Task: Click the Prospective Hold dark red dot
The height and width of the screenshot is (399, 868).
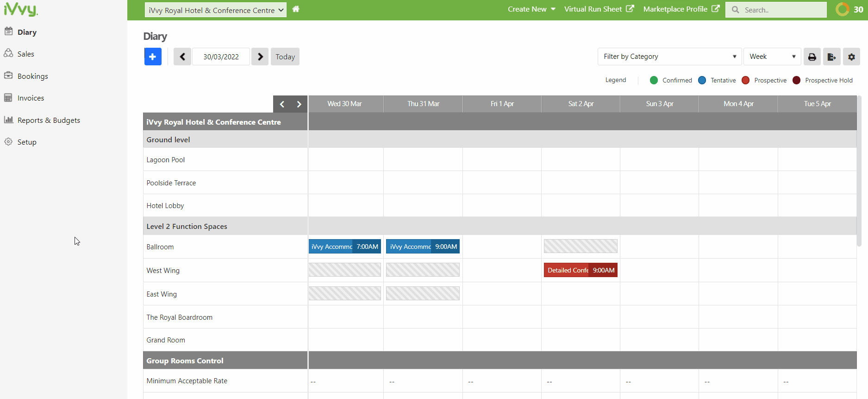Action: (796, 80)
